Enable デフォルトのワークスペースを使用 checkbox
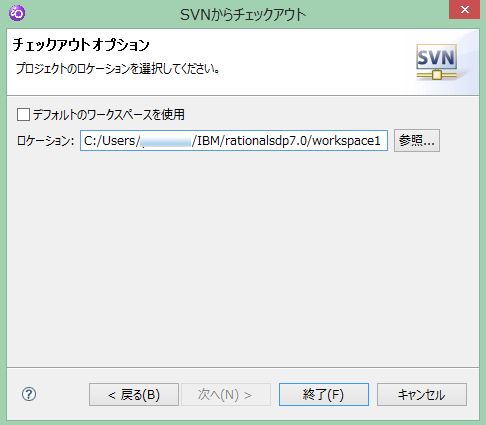 pyautogui.click(x=23, y=115)
